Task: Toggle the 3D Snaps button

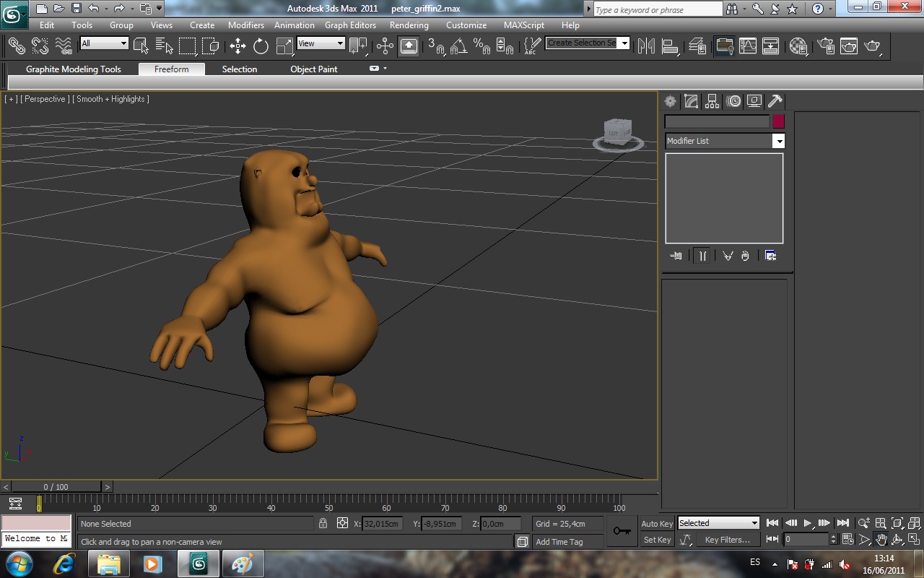Action: (436, 46)
